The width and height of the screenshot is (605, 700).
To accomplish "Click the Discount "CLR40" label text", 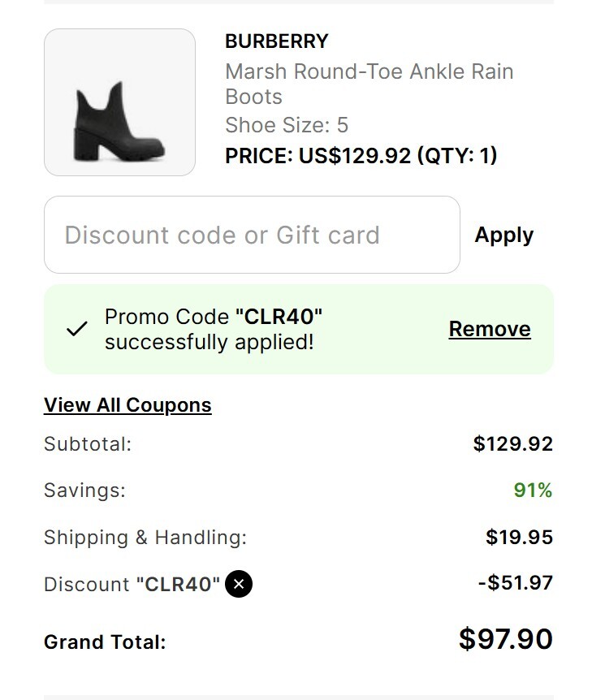I will tap(132, 585).
